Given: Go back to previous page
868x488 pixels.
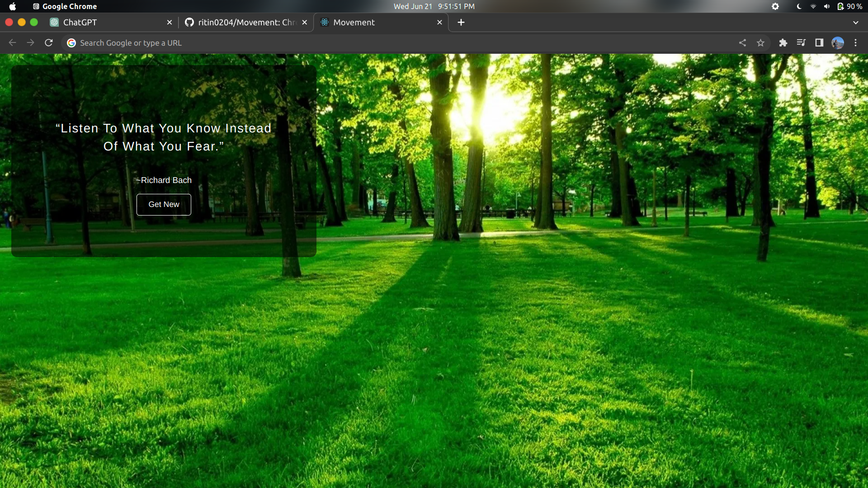Looking at the screenshot, I should (13, 42).
